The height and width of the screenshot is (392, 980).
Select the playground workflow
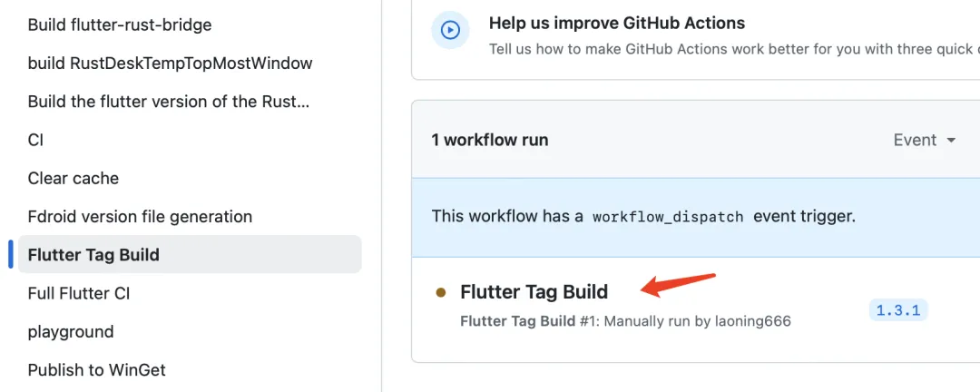(x=71, y=331)
